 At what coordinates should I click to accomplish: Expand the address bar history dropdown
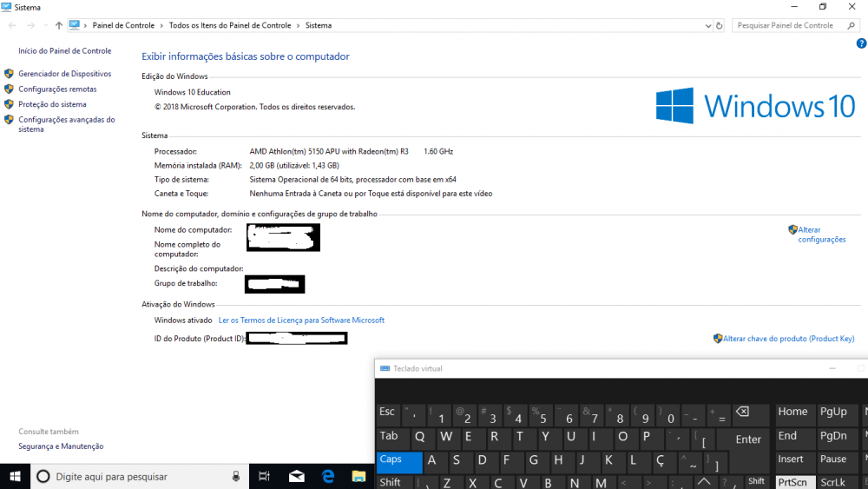click(707, 26)
